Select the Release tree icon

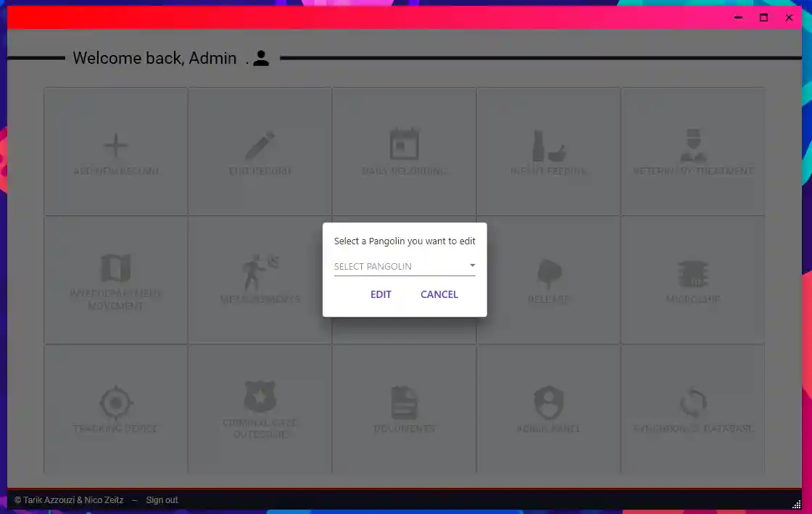coord(549,273)
